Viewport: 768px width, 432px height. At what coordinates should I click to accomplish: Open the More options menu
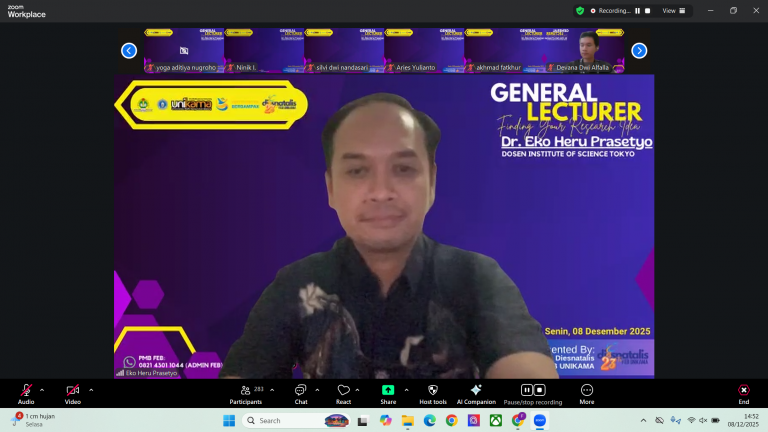[586, 390]
